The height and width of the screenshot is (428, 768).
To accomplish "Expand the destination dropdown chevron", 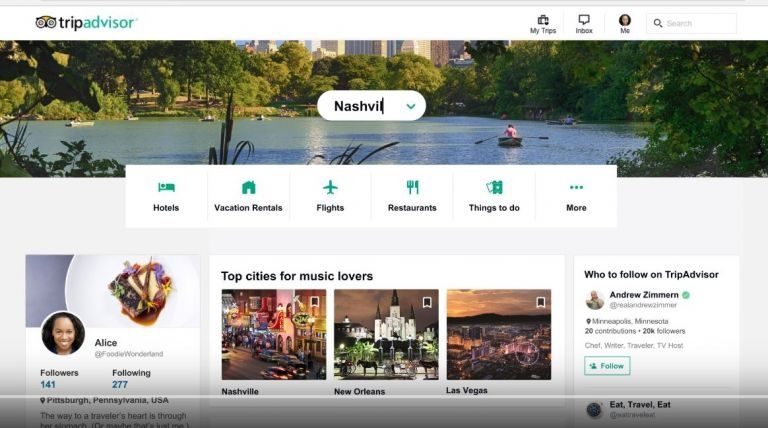I will [410, 106].
